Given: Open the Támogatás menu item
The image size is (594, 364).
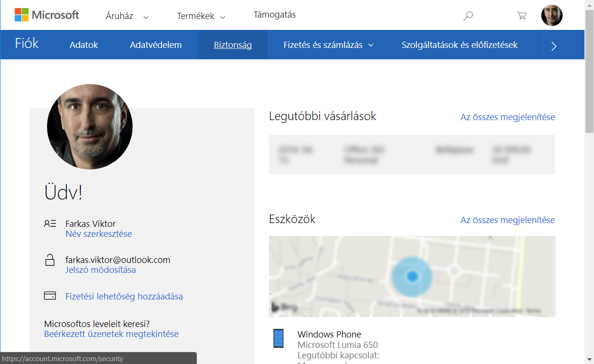Looking at the screenshot, I should pyautogui.click(x=275, y=15).
